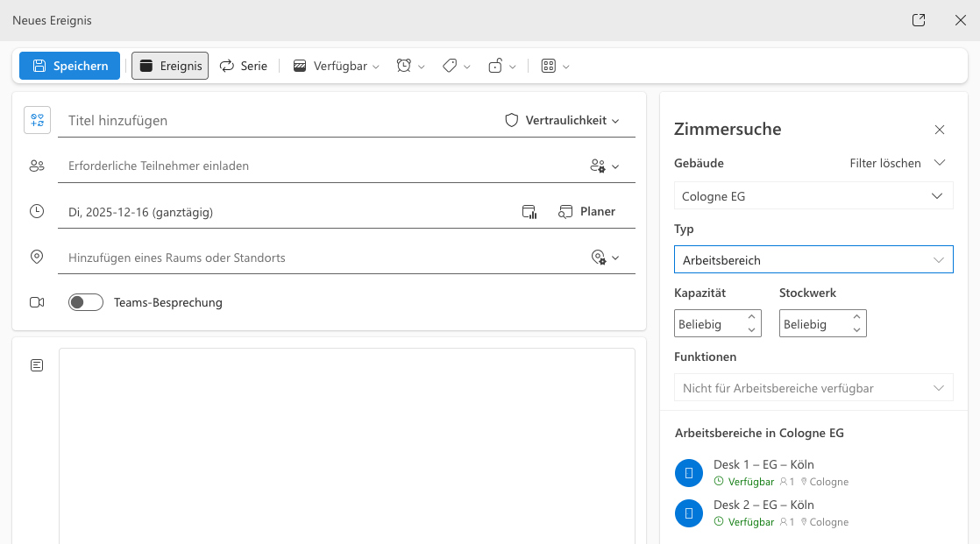Click the attendee options icon
The image size is (980, 544).
click(x=599, y=166)
